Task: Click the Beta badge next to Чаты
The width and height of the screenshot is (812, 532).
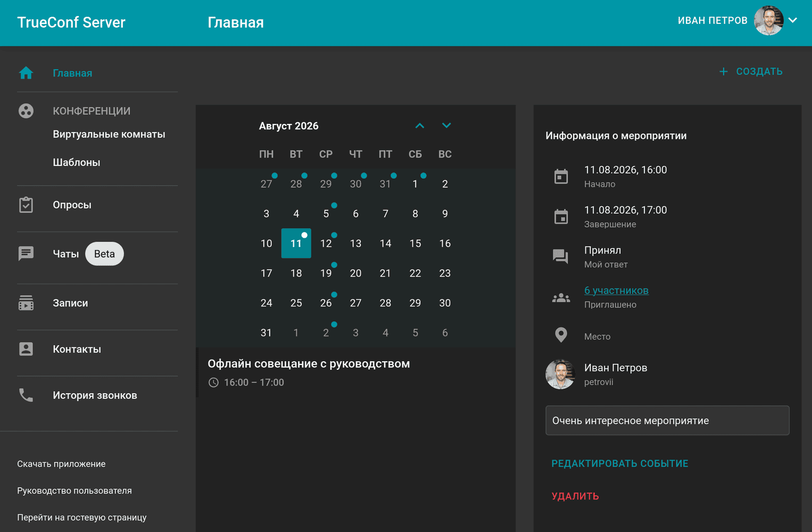Action: 104,254
